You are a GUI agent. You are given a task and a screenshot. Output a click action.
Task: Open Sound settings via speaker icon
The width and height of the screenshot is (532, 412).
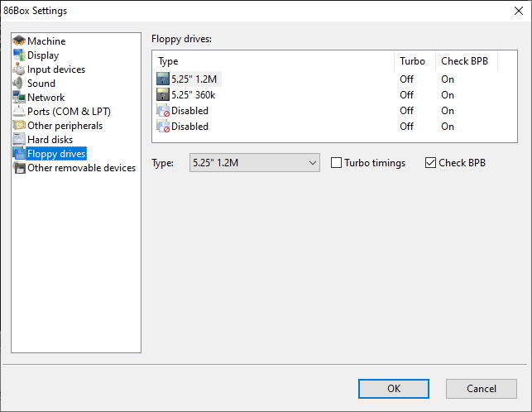coord(19,84)
